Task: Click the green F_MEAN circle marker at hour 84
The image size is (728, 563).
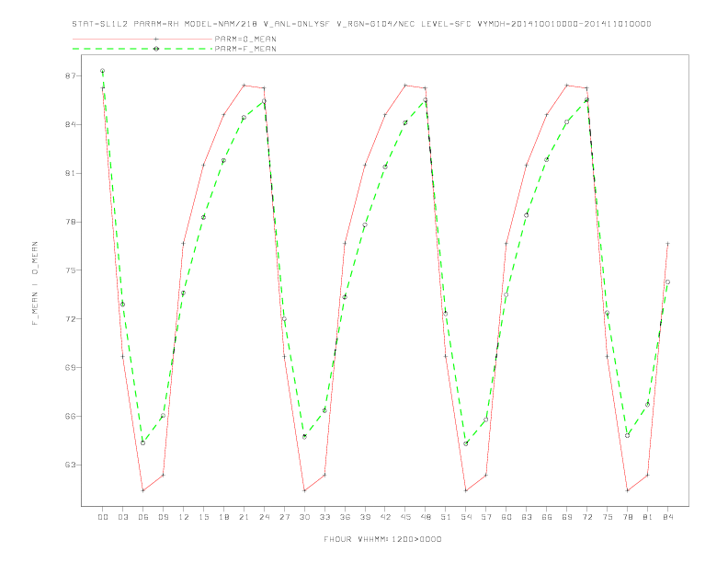Action: [x=667, y=282]
